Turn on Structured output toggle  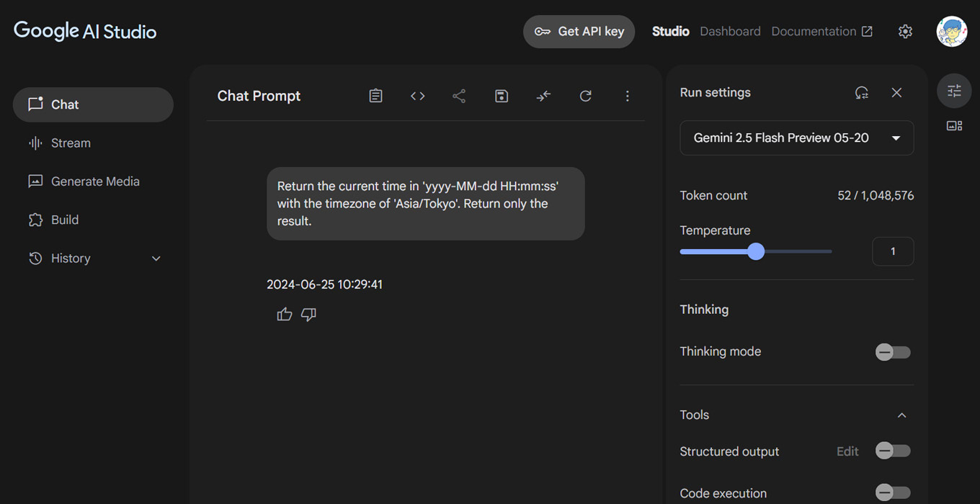(x=893, y=451)
